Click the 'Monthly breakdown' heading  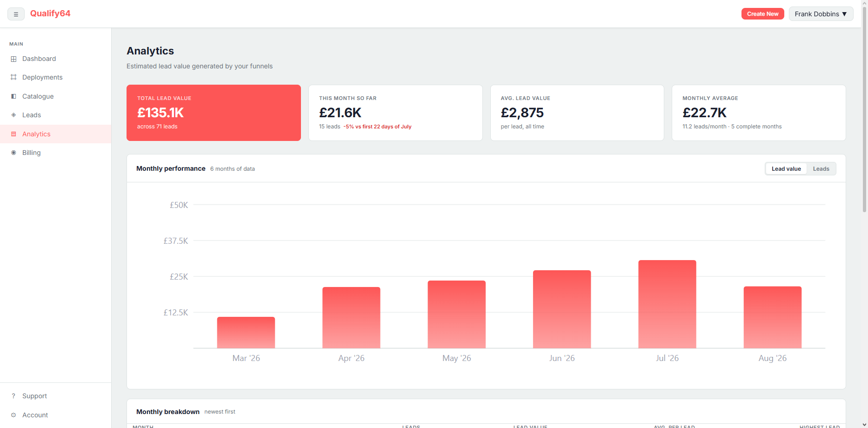click(168, 412)
